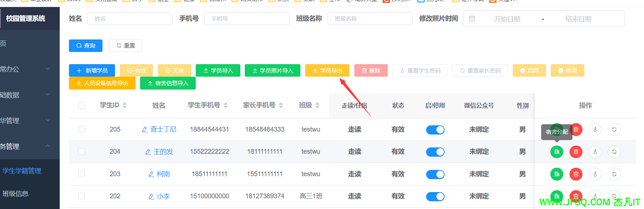This screenshot has height=209, width=644.
Task: Disable the enable switch for student 205
Action: coord(435,130)
